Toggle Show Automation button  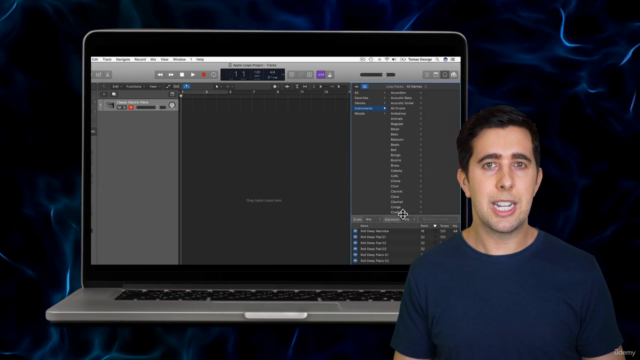pos(168,87)
